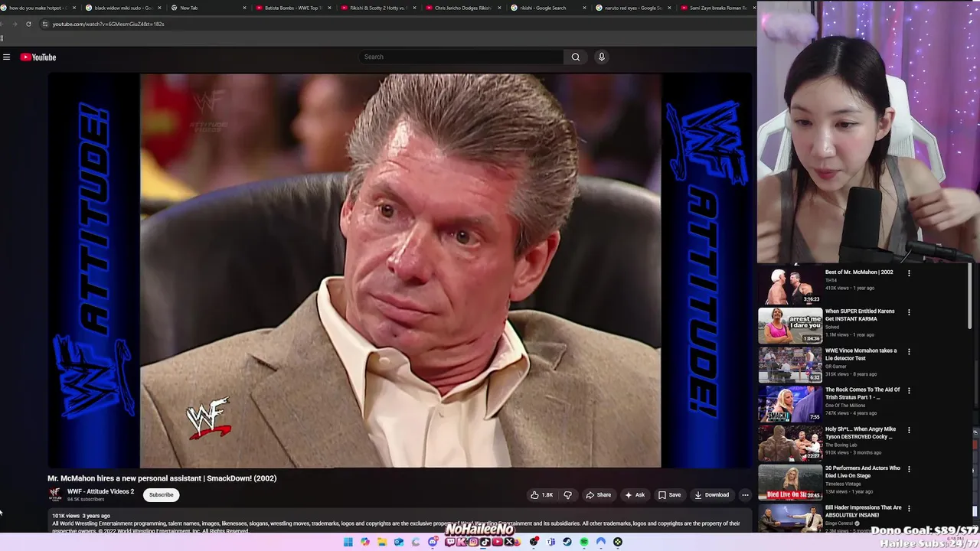Open Microsoft Teams from the taskbar
980x551 pixels.
coord(550,542)
